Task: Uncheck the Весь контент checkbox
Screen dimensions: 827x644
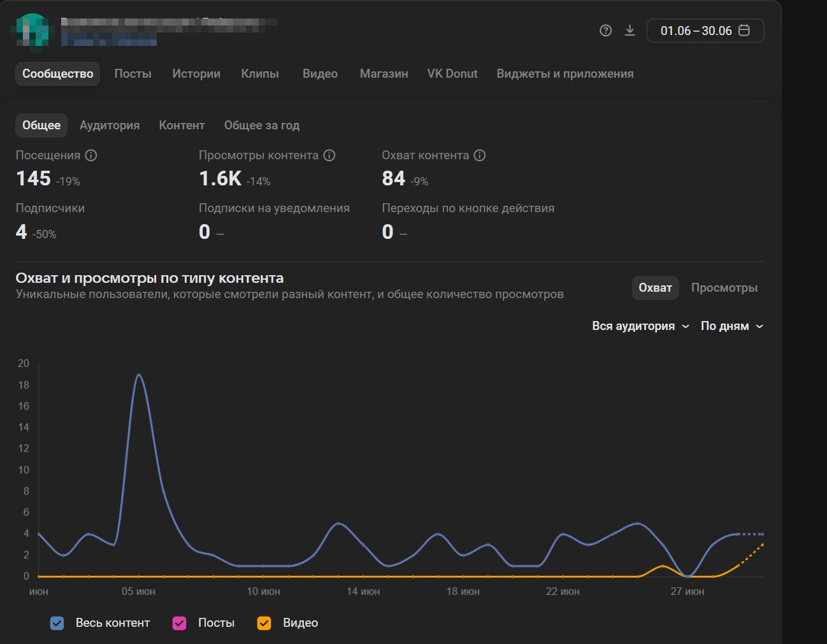Action: pyautogui.click(x=57, y=623)
